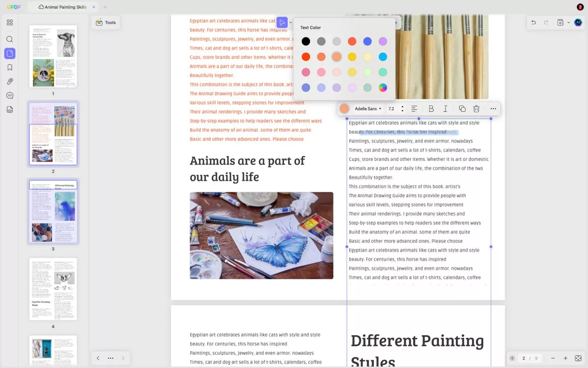Select page 2 thumbnail
Image resolution: width=588 pixels, height=368 pixels.
point(53,134)
